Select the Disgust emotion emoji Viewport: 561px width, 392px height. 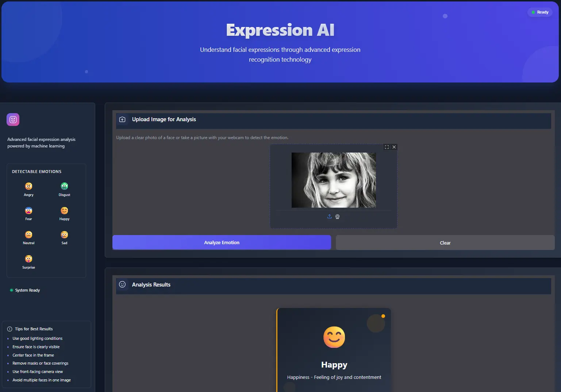coord(64,186)
